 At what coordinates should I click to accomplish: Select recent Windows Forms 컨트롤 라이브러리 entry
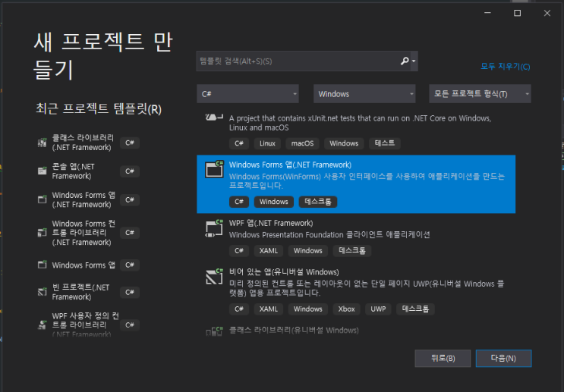click(83, 233)
